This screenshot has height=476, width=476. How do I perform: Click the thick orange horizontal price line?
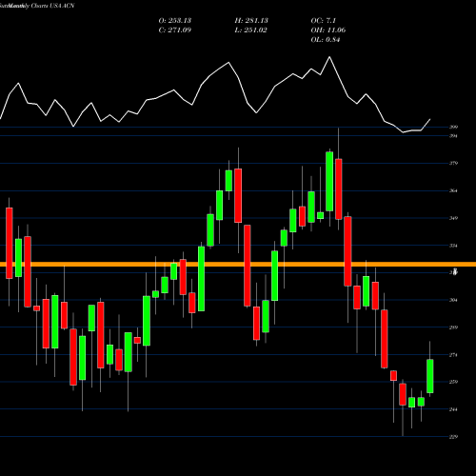(238, 265)
